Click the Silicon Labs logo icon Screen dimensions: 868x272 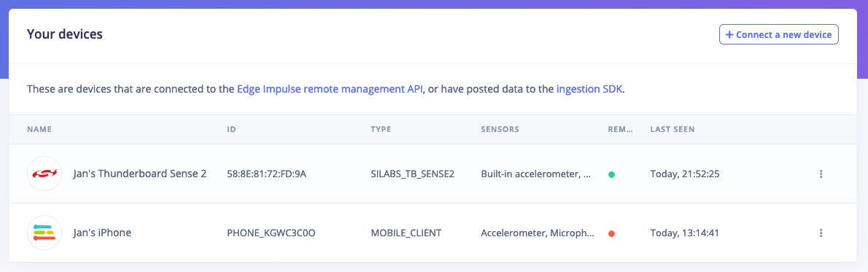(x=44, y=174)
